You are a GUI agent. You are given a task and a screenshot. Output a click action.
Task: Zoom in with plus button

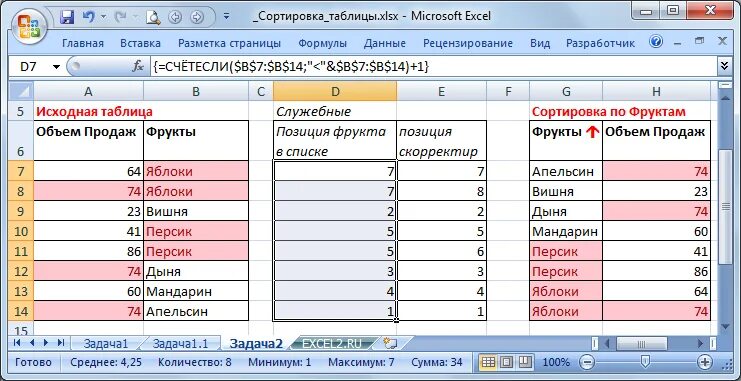click(705, 363)
